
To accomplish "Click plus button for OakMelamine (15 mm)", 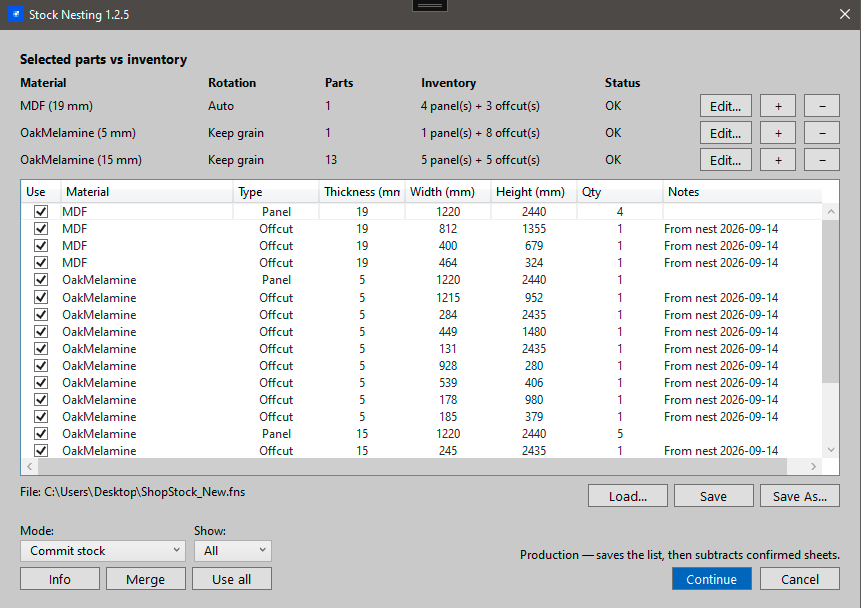I will coord(778,160).
